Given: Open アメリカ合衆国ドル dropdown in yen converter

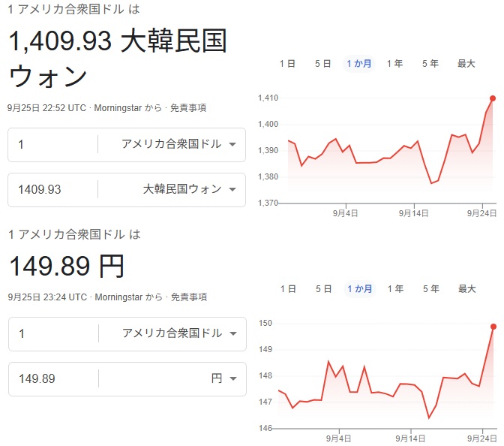Looking at the screenshot, I should coord(179,333).
